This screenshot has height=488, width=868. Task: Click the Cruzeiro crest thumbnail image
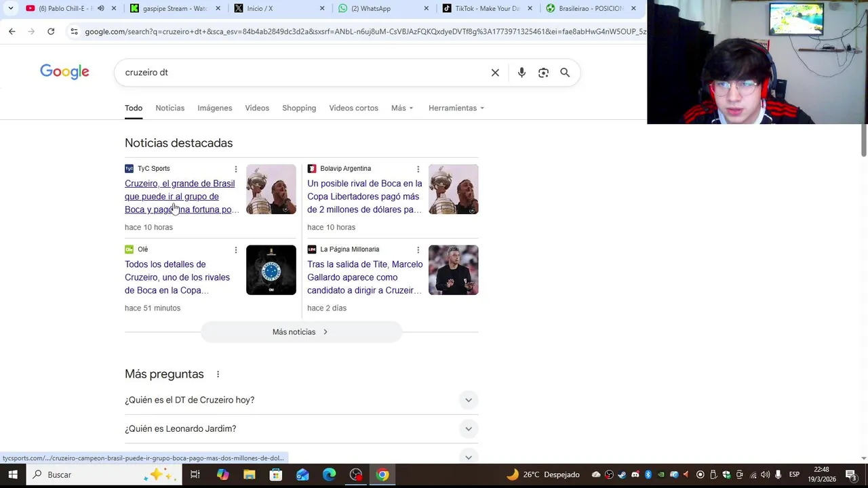(271, 270)
